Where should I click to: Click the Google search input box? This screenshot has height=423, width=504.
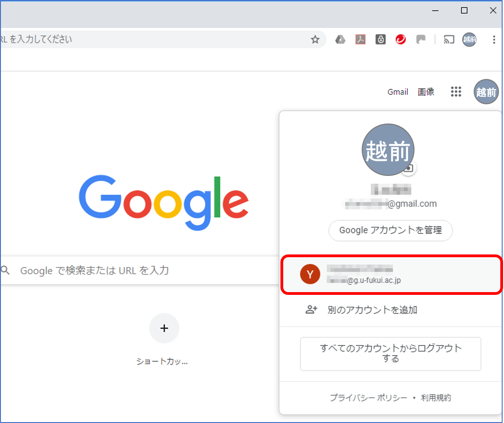coord(140,270)
